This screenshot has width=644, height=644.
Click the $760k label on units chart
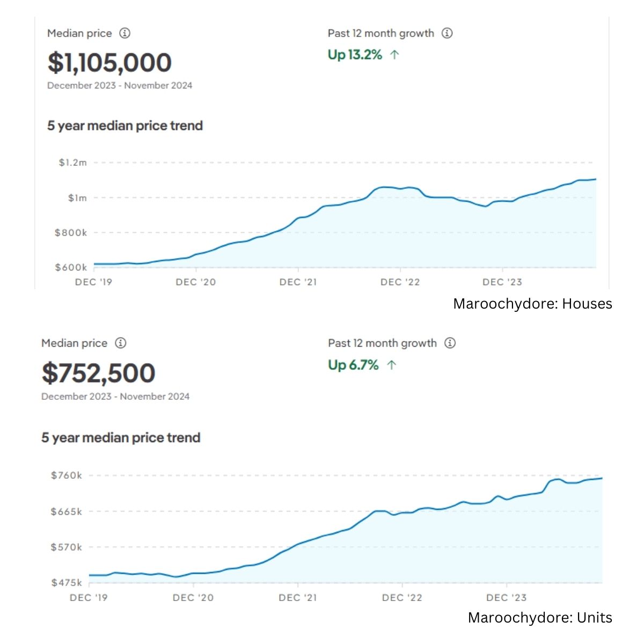coord(67,475)
